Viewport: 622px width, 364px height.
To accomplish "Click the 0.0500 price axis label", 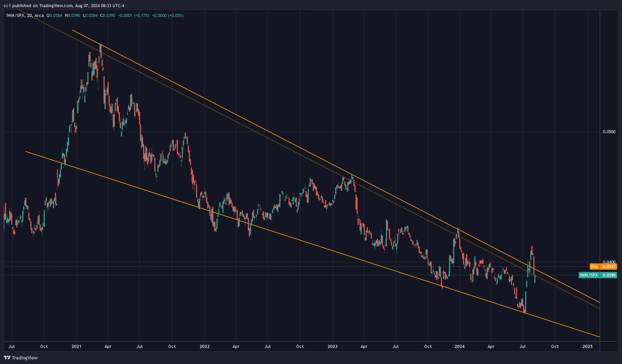I will 609,131.
